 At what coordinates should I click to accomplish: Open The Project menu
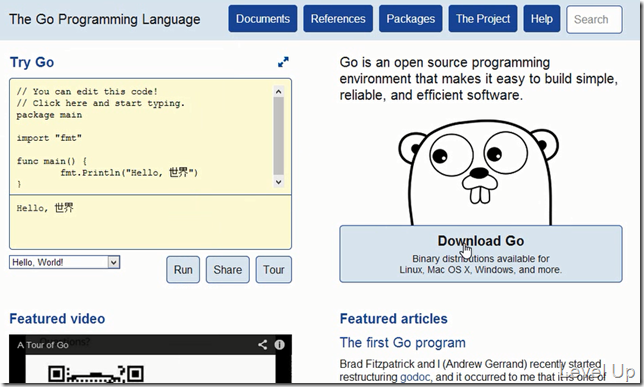click(x=483, y=18)
